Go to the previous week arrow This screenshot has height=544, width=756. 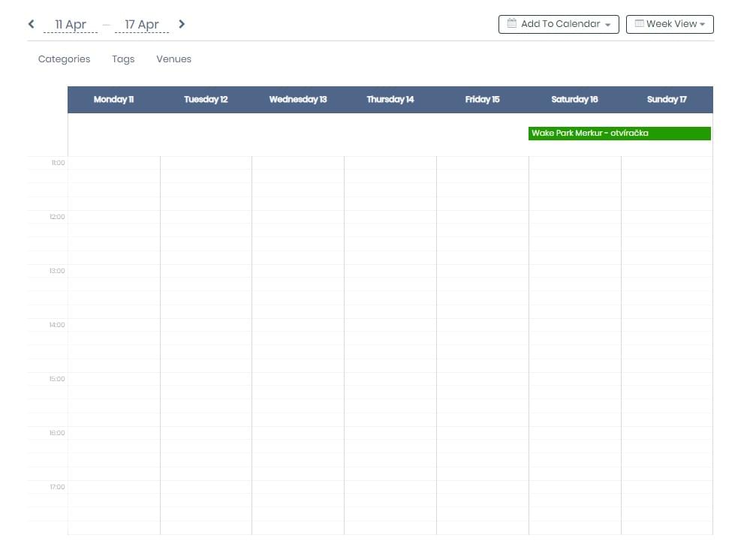32,23
